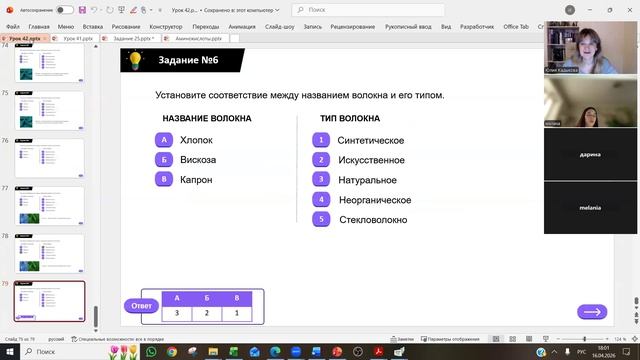Image resolution: width=640 pixels, height=360 pixels.
Task: Switch to Normal view icon in status bar
Action: (x=496, y=339)
